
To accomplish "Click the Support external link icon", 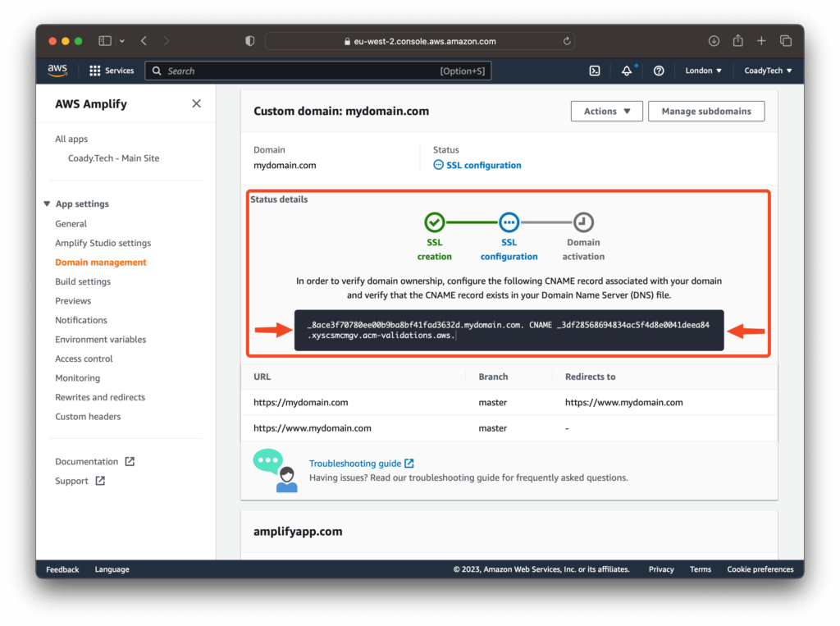I will click(100, 481).
